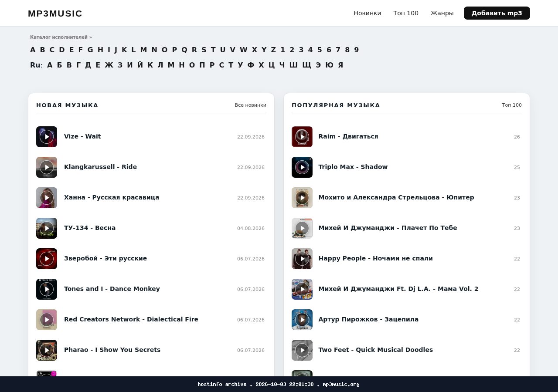Screen dimensions: 558x392
Task: Open song title Triplo Max - Shadow
Action: 353,167
